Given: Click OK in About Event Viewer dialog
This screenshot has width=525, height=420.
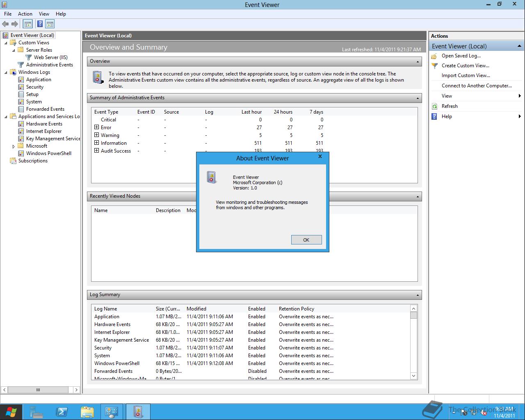Looking at the screenshot, I should click(306, 240).
